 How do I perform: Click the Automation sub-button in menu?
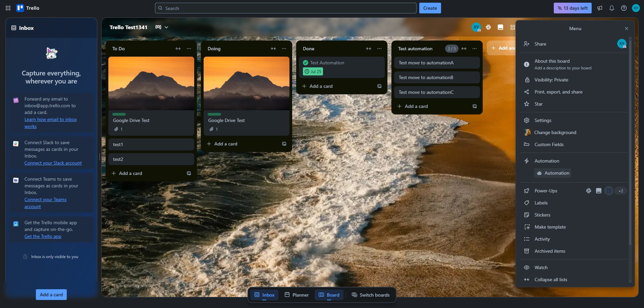(x=553, y=173)
